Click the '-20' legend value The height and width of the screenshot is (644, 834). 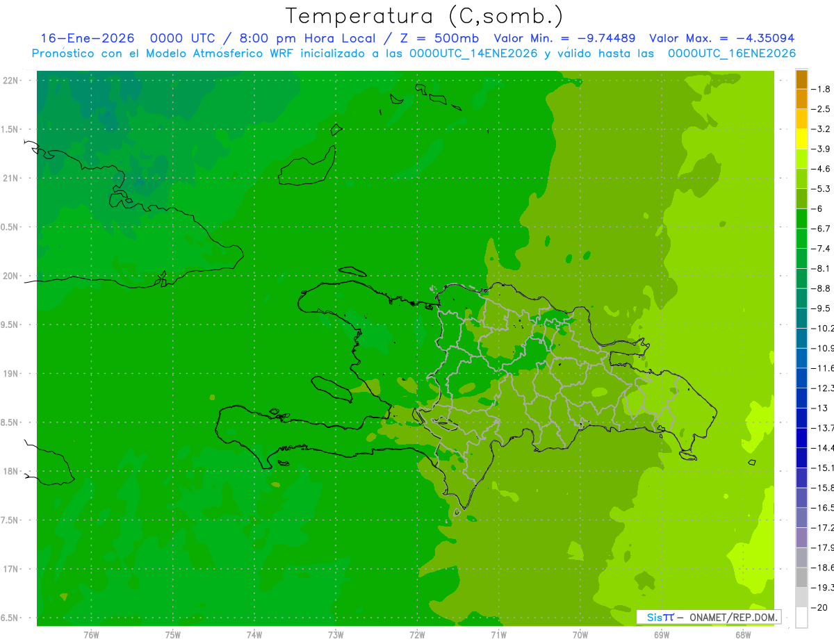point(819,608)
